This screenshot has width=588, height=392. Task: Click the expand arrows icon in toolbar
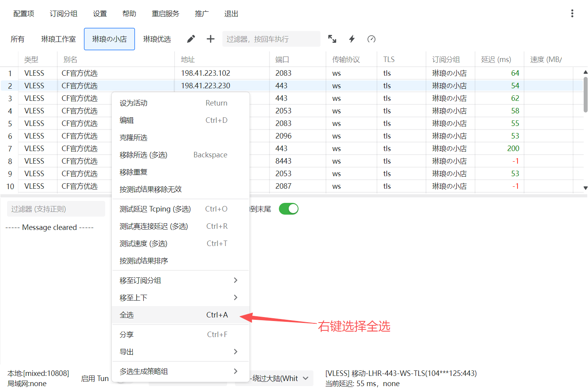(332, 39)
